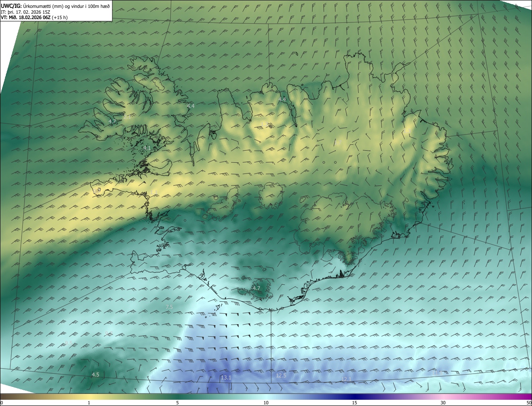Click the 4.4 label east of the Westfjords

tap(190, 106)
